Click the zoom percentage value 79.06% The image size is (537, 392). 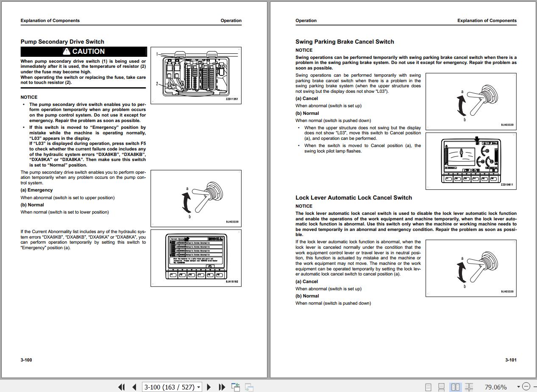(x=495, y=387)
